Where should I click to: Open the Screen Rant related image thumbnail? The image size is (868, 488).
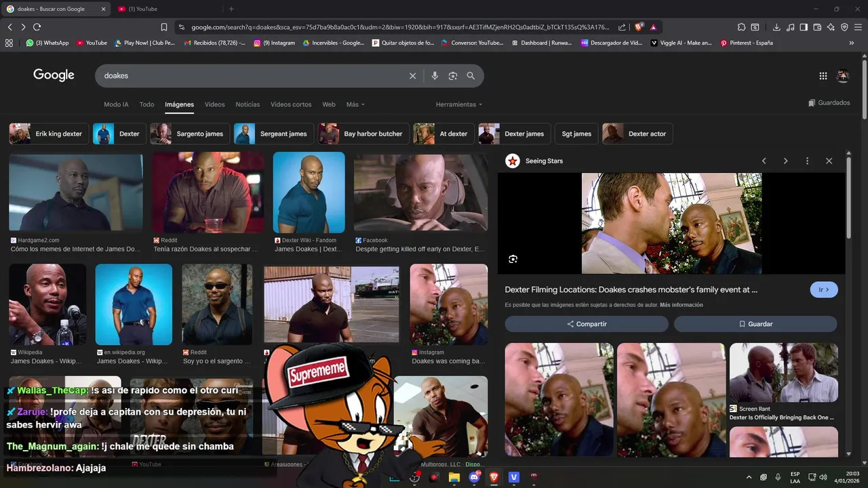click(783, 373)
